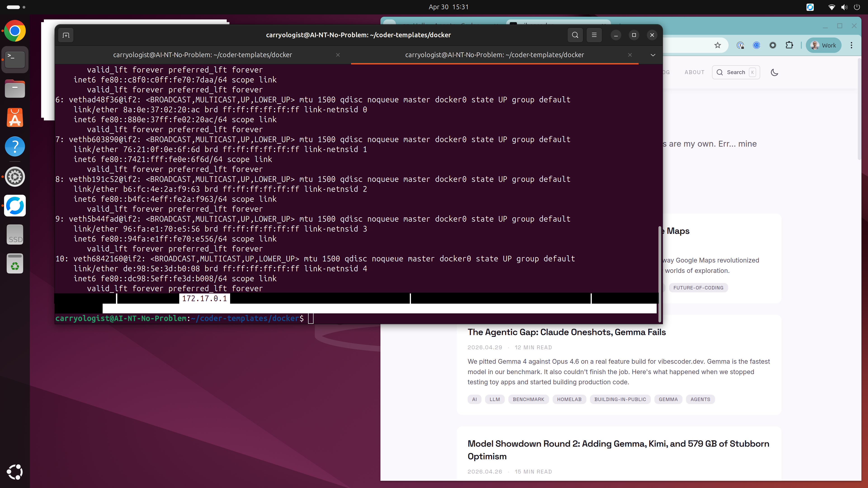Click 'inet6 fe80::c8f0:c0ff:fe70:7daa/64' line
Image resolution: width=868 pixels, height=488 pixels.
175,80
